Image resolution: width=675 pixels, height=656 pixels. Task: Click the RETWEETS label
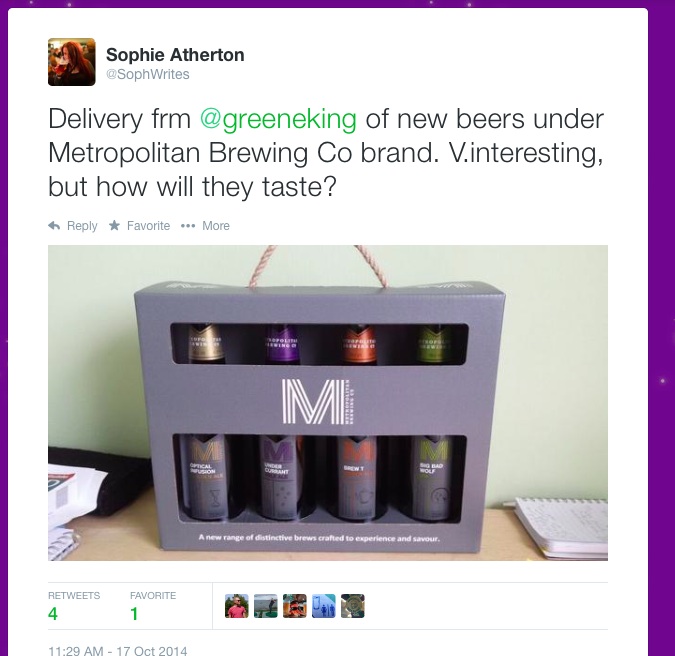74,595
